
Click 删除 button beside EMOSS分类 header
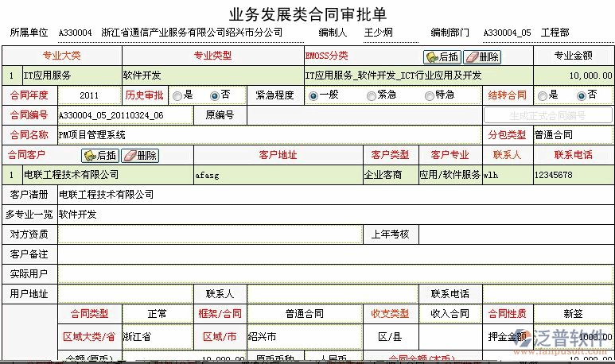point(482,56)
